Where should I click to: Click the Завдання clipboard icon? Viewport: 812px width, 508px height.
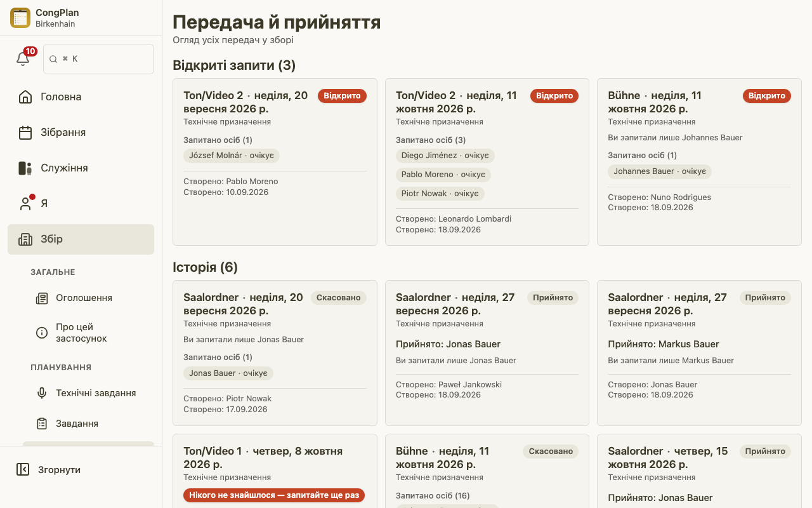(x=42, y=424)
